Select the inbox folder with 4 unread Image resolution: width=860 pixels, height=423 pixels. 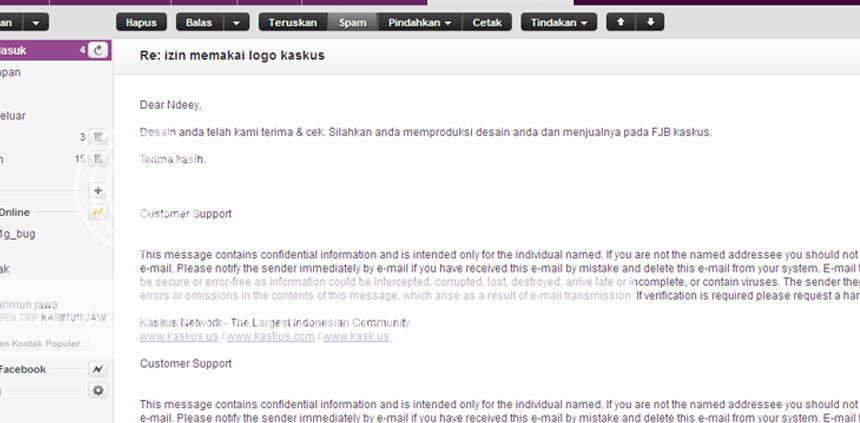55,50
